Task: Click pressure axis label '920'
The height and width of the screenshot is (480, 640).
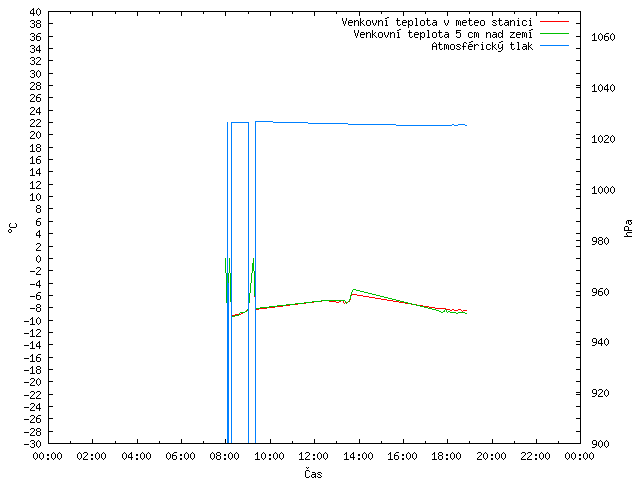Action: coord(600,393)
